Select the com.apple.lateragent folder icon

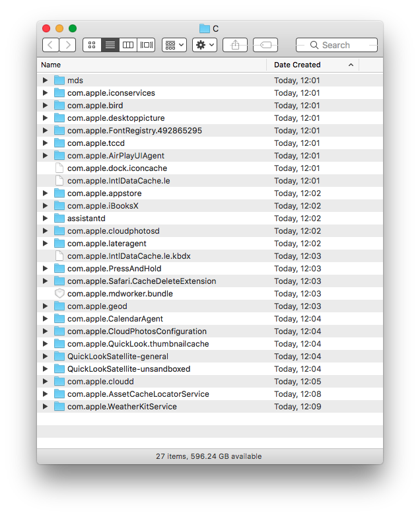(59, 243)
